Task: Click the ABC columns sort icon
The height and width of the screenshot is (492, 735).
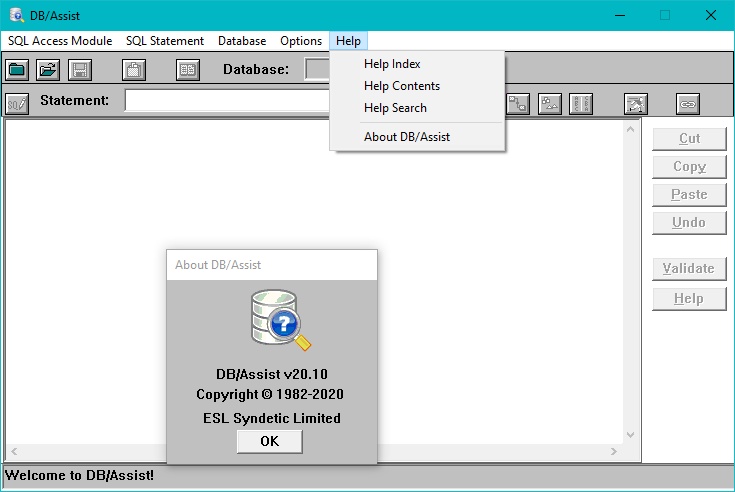Action: (x=581, y=103)
